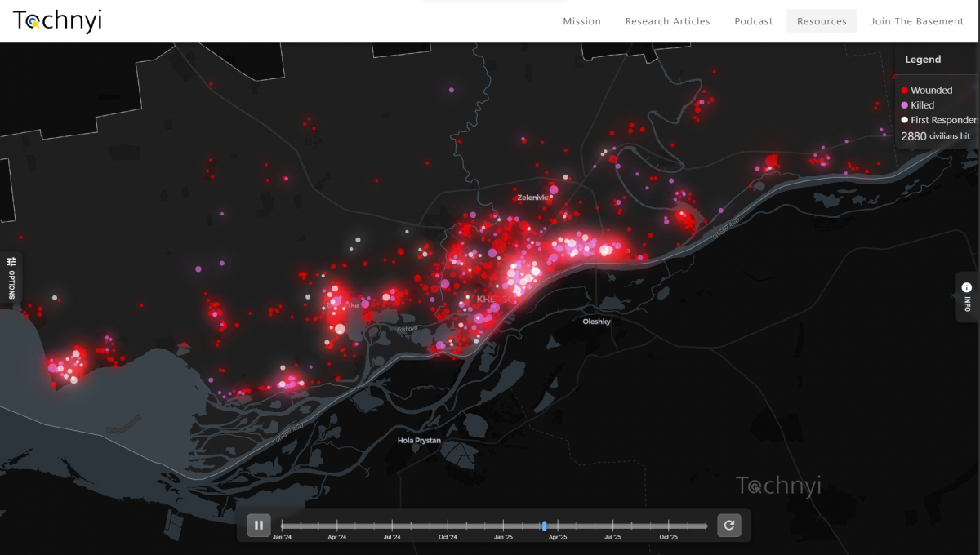Viewport: 980px width, 555px height.
Task: Click the red Wounded legend dot
Action: tap(905, 91)
